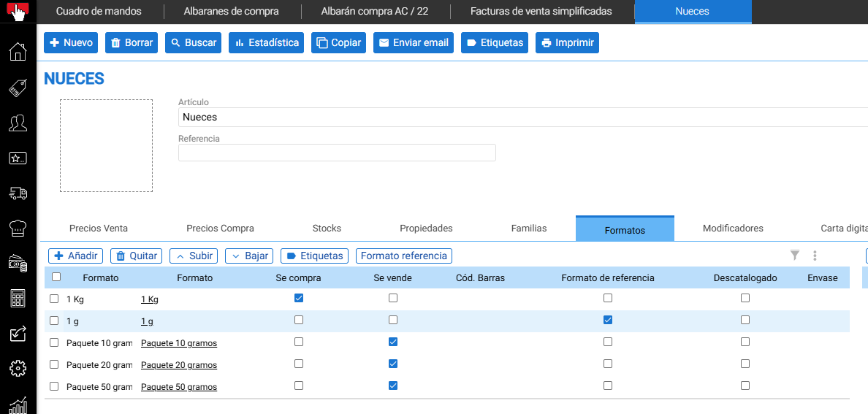This screenshot has width=868, height=414.
Task: Switch to the Precios Compra tab
Action: (x=221, y=228)
